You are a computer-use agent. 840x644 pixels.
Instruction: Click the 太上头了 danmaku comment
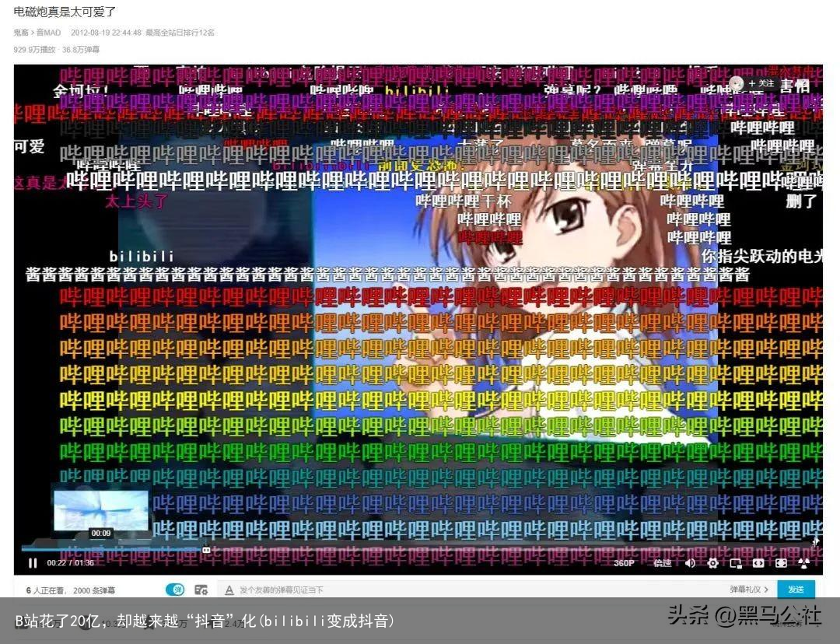[x=136, y=201]
